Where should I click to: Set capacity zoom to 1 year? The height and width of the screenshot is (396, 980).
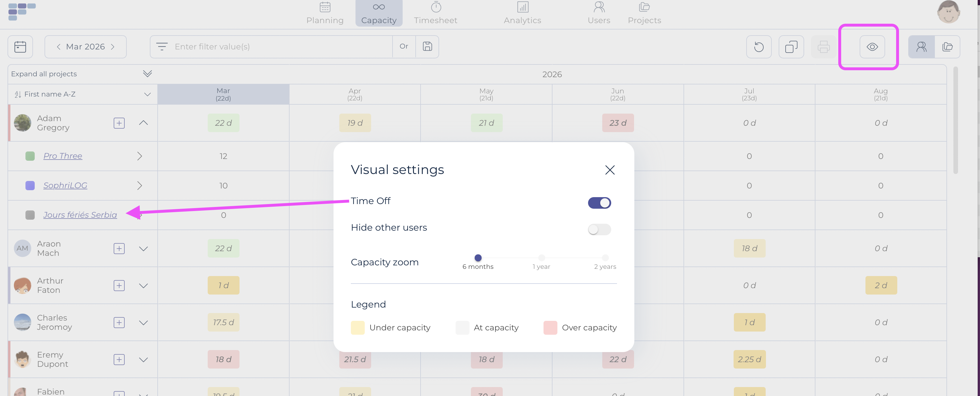tap(541, 258)
